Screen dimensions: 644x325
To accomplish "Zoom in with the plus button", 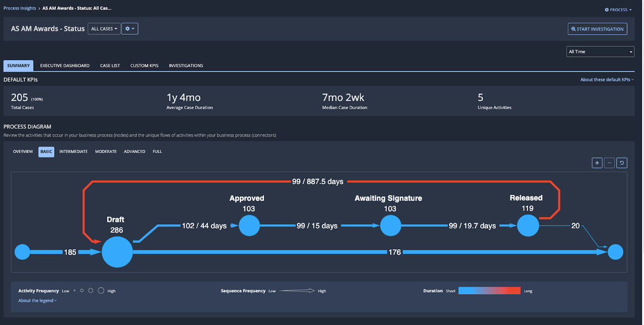I will tap(597, 163).
